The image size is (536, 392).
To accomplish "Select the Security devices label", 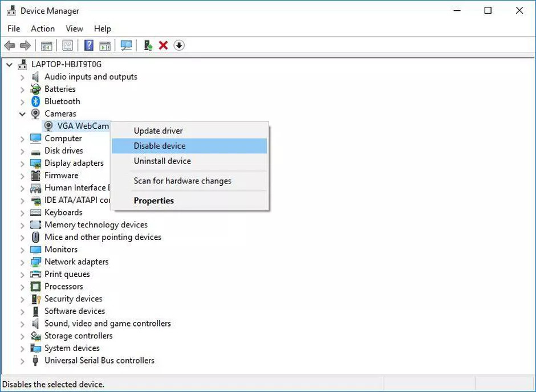I will click(x=74, y=299).
